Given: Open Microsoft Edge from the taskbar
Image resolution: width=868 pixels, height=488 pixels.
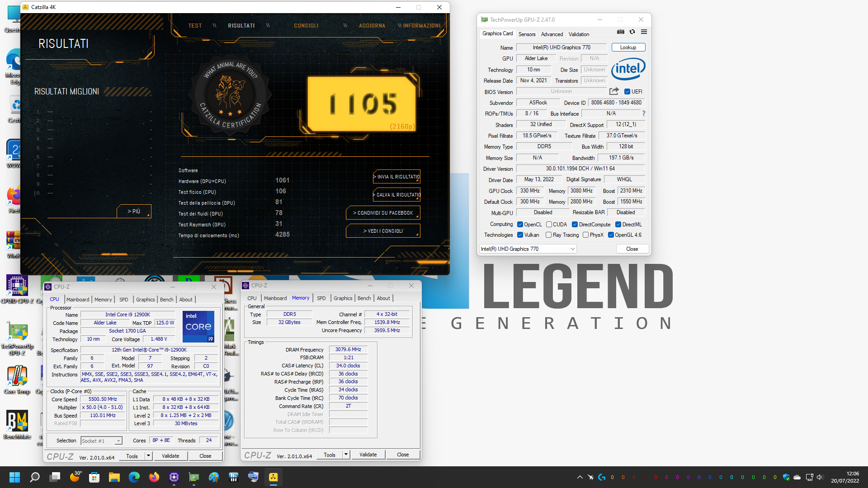Looking at the screenshot, I should tap(134, 477).
